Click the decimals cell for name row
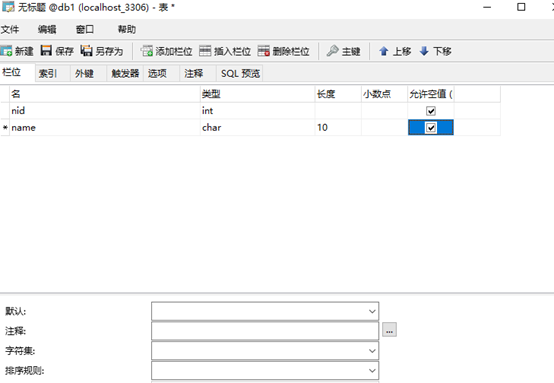Image resolution: width=554 pixels, height=383 pixels. 384,128
